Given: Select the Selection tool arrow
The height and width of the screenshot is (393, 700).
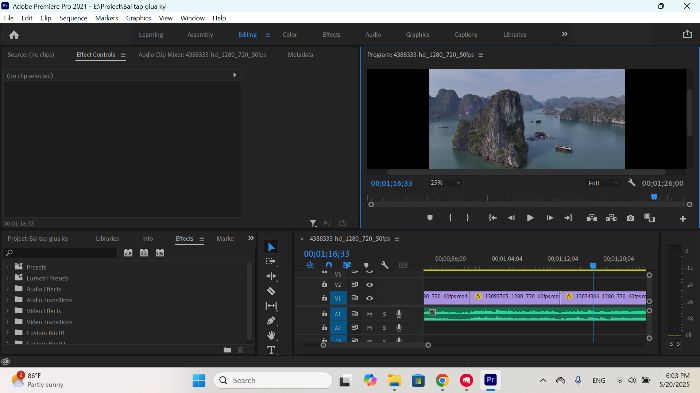Looking at the screenshot, I should click(x=271, y=247).
